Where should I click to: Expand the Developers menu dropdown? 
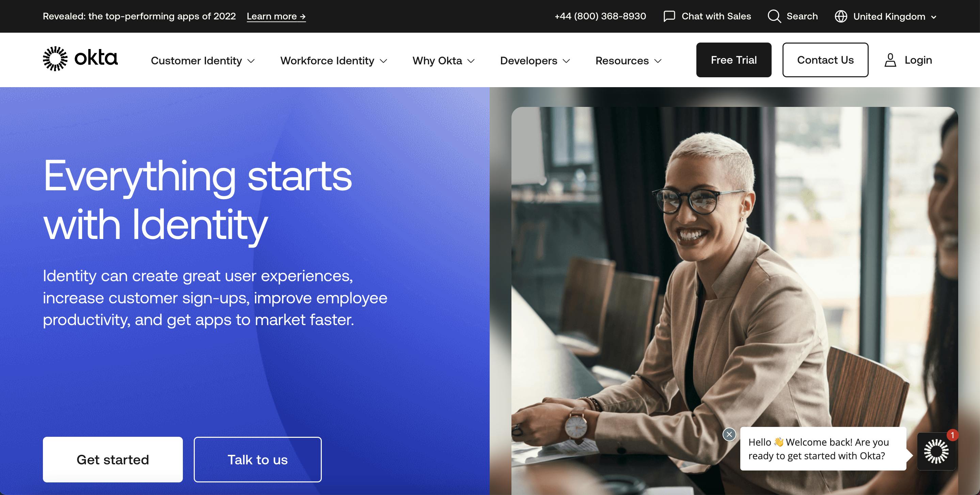[x=536, y=60]
